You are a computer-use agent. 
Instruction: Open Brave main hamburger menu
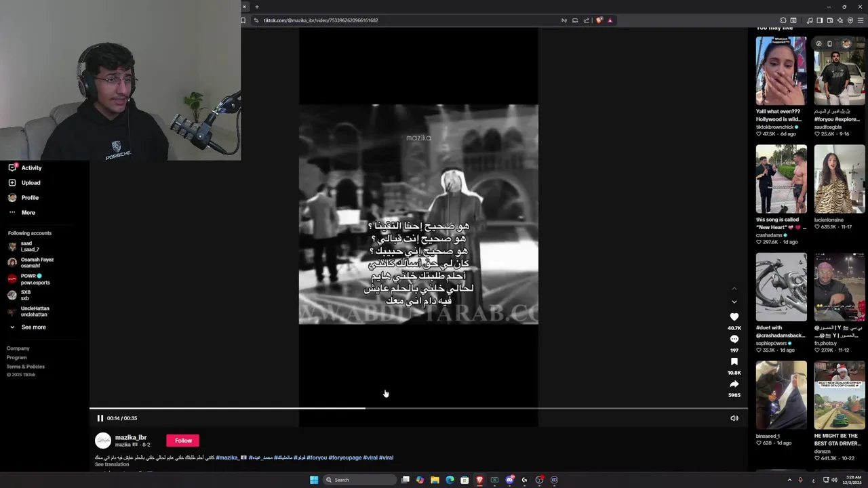point(861,20)
